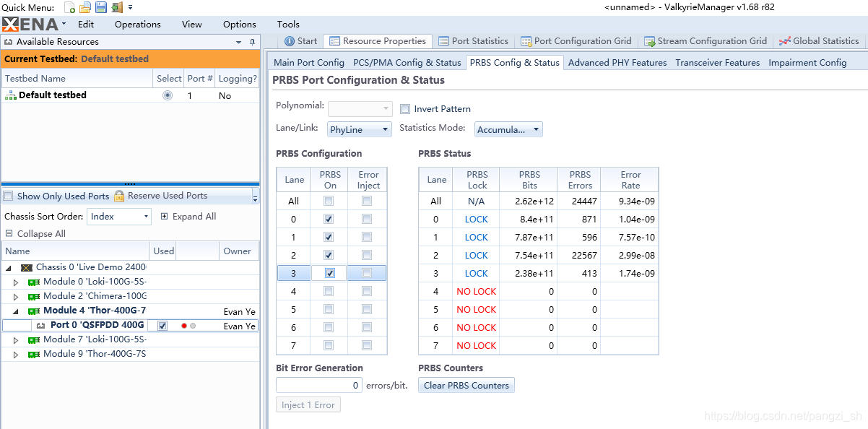Click the Global Statistics tab

click(x=819, y=41)
